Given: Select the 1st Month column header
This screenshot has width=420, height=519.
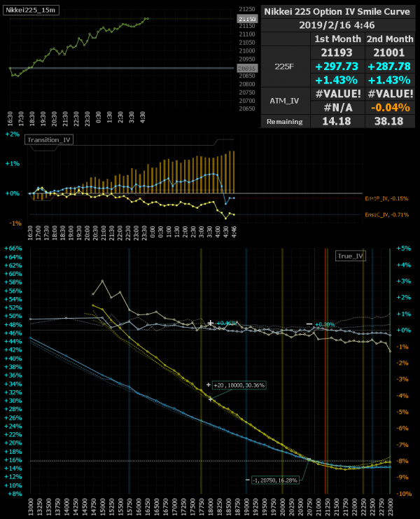Looking at the screenshot, I should (337, 39).
